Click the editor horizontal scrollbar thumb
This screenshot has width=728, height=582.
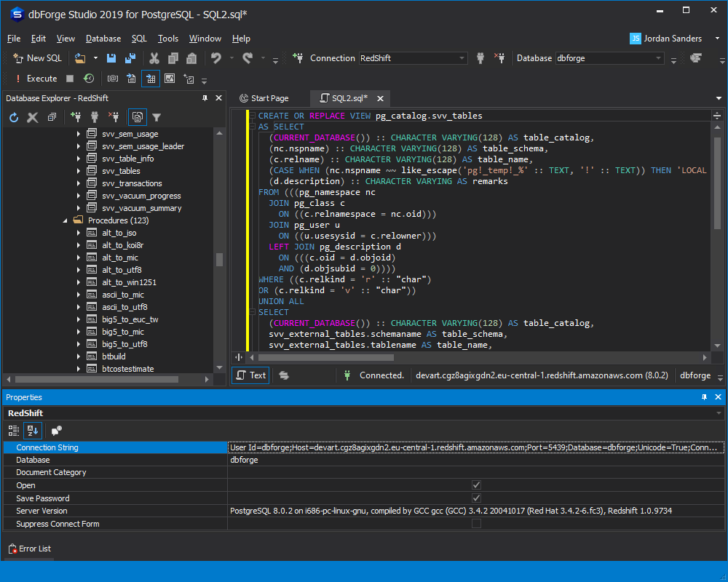[x=326, y=357]
